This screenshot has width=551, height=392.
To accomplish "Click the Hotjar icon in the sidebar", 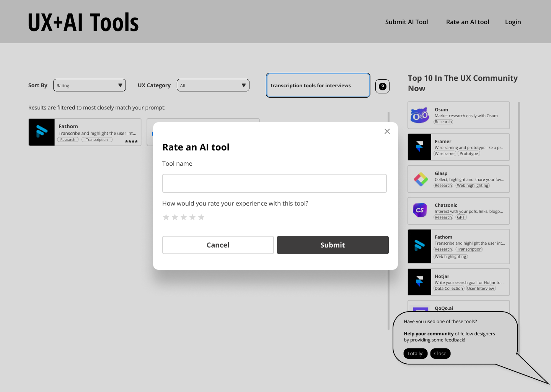I will [x=420, y=282].
